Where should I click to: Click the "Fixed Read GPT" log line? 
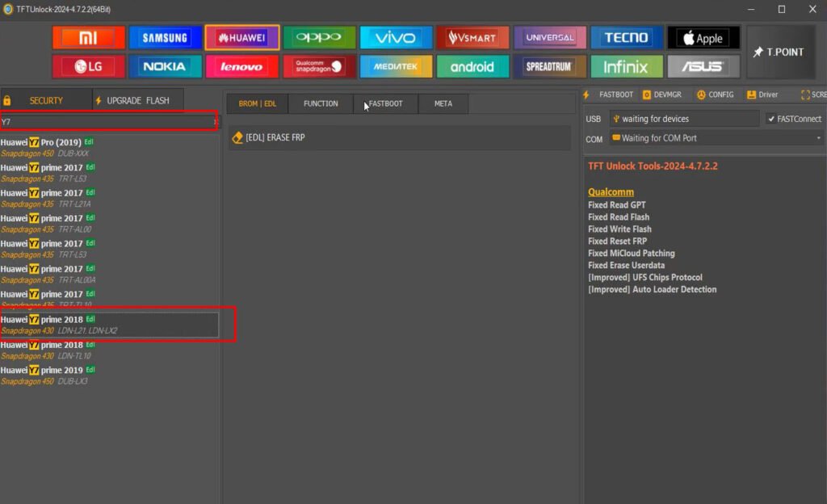pos(616,204)
